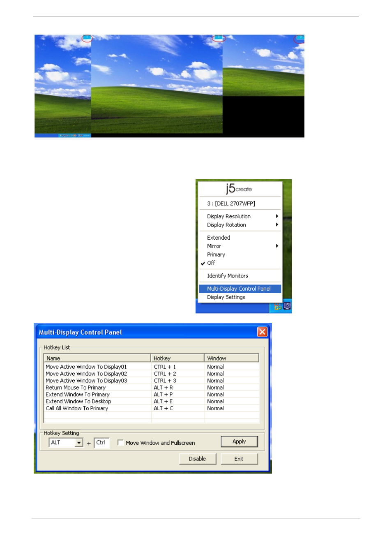Select row 'Call All Window To Primary'
This screenshot has width=392, height=555.
[x=152, y=409]
